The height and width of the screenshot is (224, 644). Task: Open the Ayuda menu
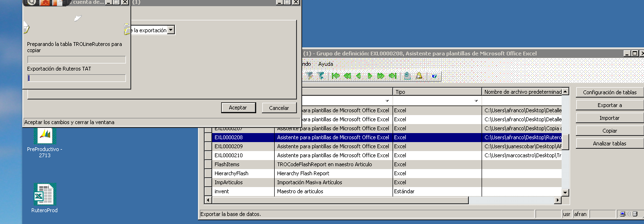pos(325,63)
